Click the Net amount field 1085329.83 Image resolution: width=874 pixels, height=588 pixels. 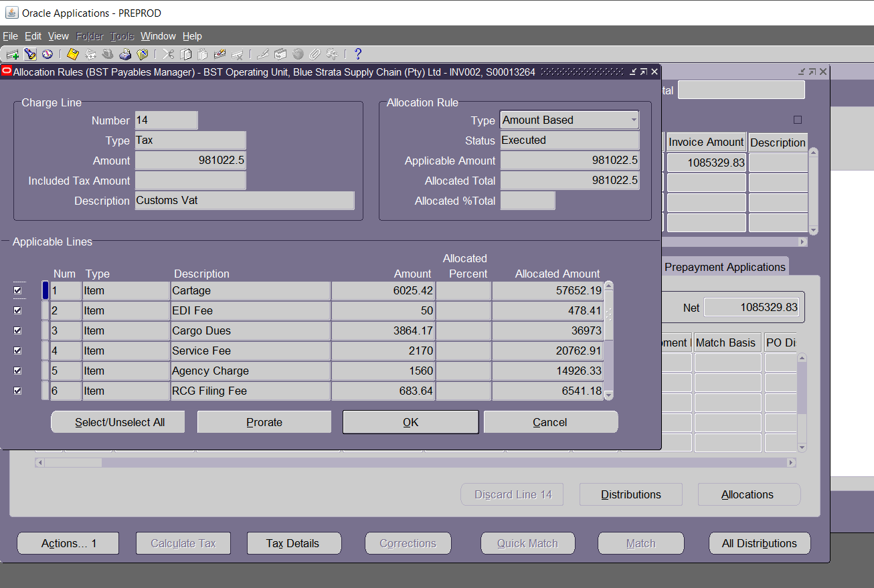click(x=751, y=308)
